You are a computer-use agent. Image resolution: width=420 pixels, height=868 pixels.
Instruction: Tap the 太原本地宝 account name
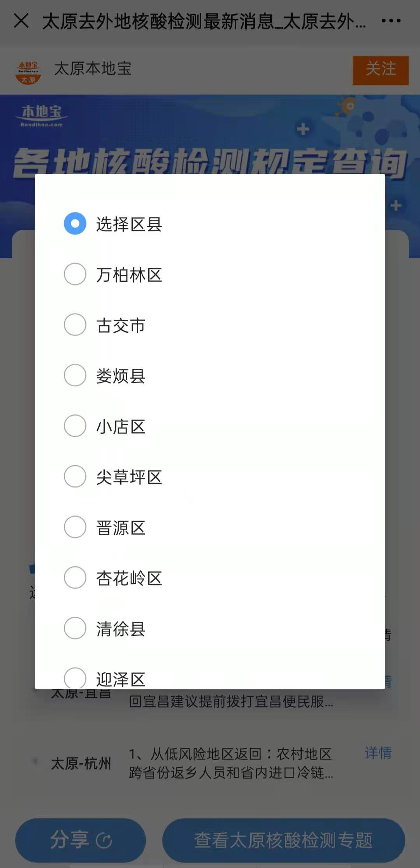pos(93,68)
